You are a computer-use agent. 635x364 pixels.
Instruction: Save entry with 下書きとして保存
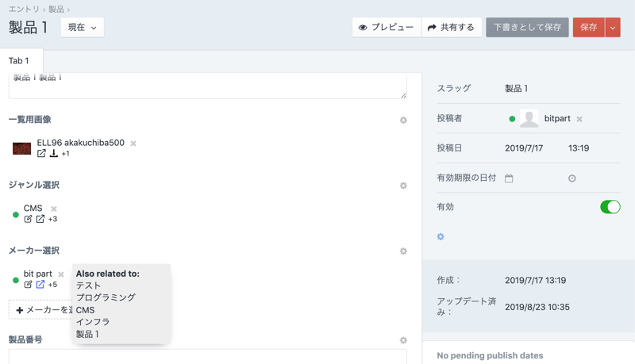tap(527, 28)
